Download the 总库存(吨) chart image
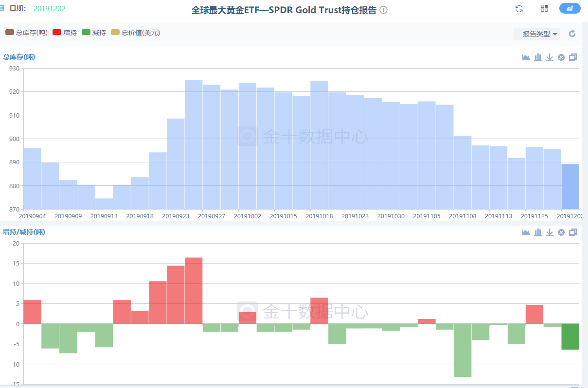Screen dimensions: 588x388 (550, 57)
